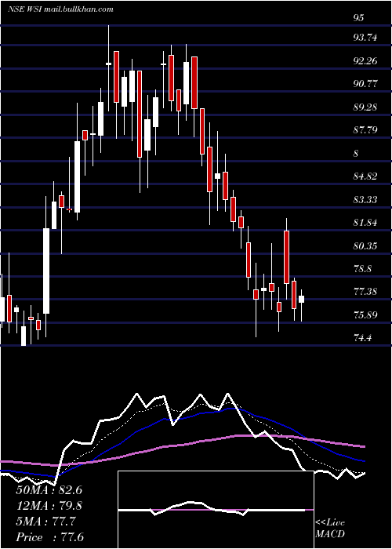Select the 77.38 price axis label
Viewport: 392px width, 549px height.
[365, 291]
